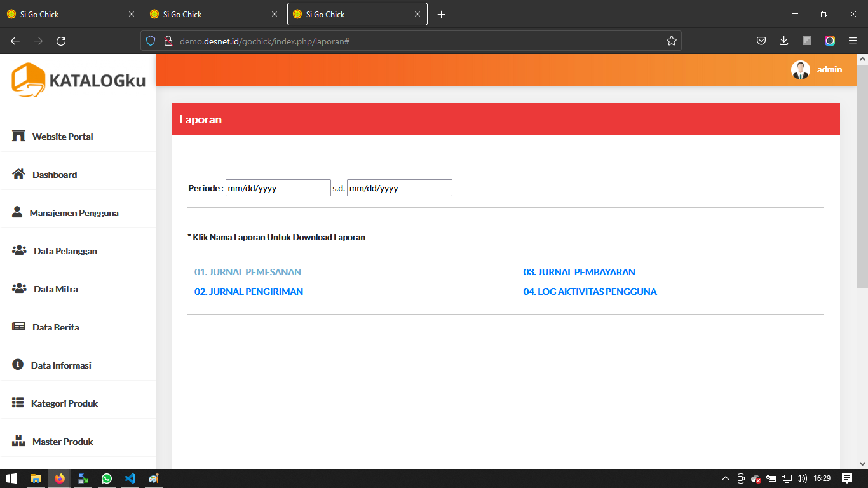The width and height of the screenshot is (868, 488).
Task: Open the admin user avatar
Action: click(800, 70)
